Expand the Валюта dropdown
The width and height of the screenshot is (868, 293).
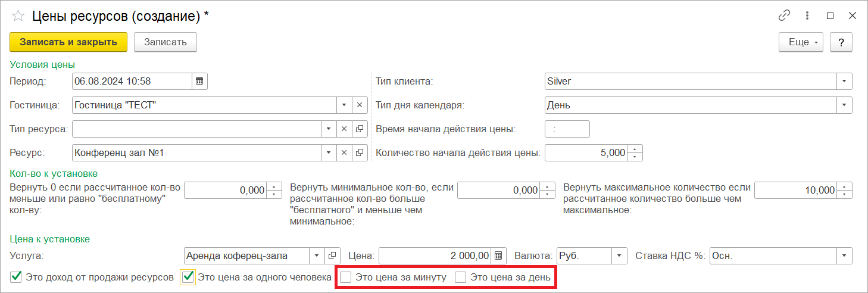pyautogui.click(x=620, y=255)
